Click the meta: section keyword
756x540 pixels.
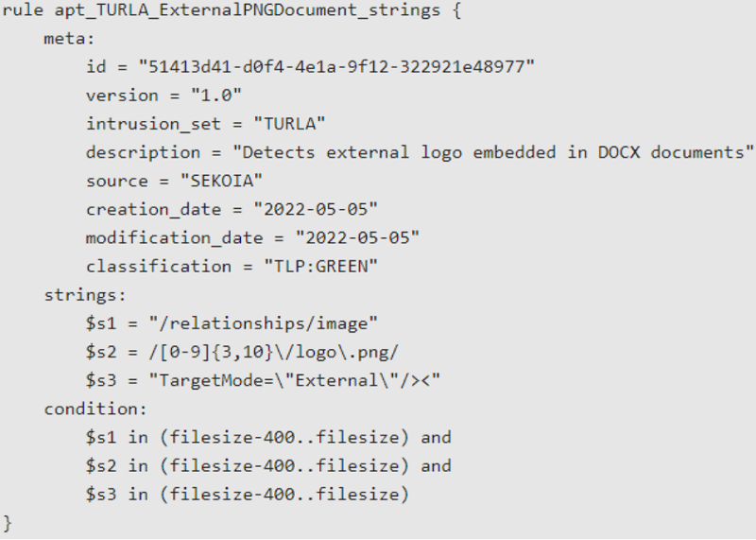[x=69, y=39]
